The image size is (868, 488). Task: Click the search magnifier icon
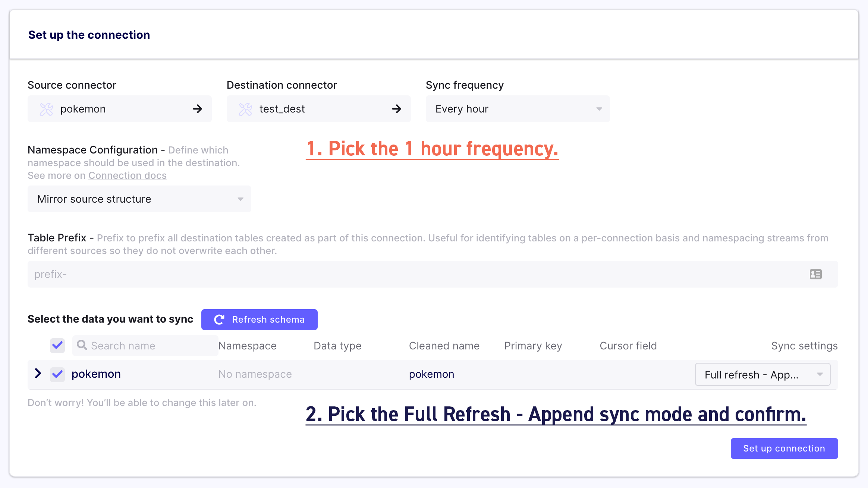click(x=82, y=345)
